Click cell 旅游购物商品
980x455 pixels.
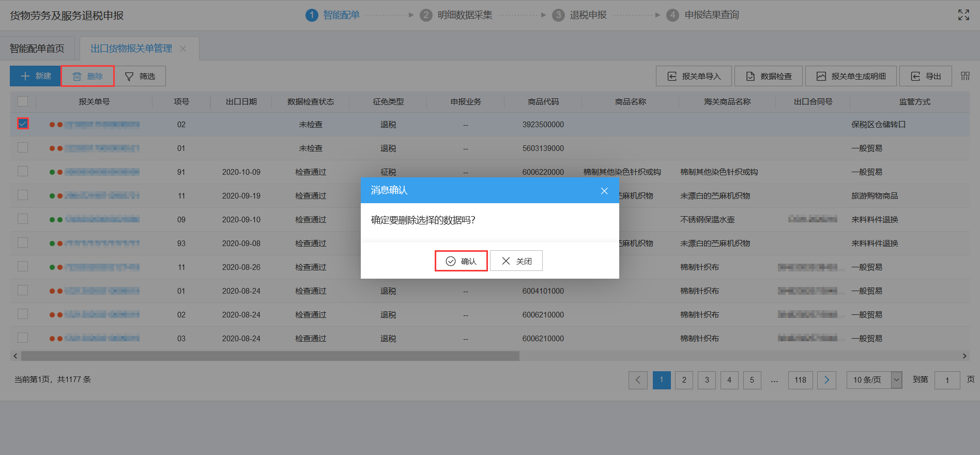click(x=875, y=196)
